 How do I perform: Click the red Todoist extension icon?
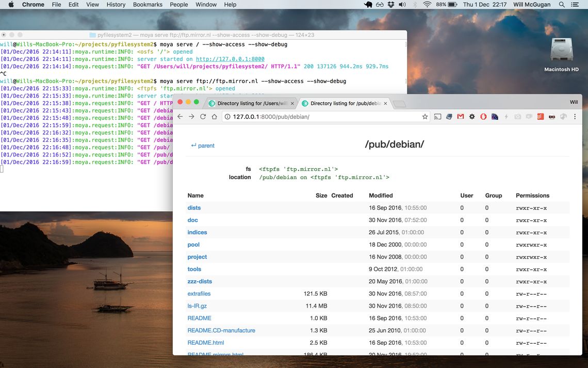point(541,117)
